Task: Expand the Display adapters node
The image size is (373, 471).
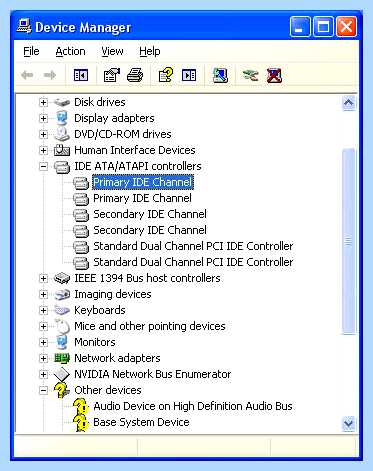Action: pyautogui.click(x=43, y=118)
